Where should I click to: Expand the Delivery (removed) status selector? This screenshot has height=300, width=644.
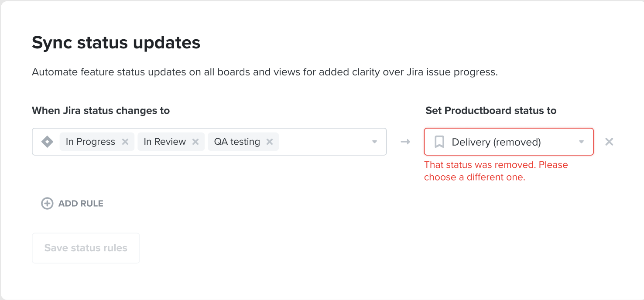click(581, 141)
